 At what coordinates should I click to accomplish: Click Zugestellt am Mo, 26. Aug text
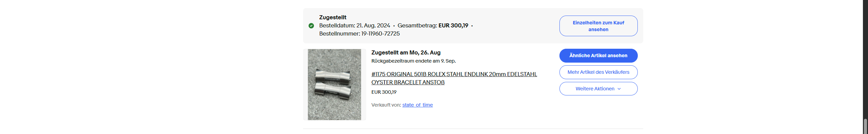pos(406,52)
